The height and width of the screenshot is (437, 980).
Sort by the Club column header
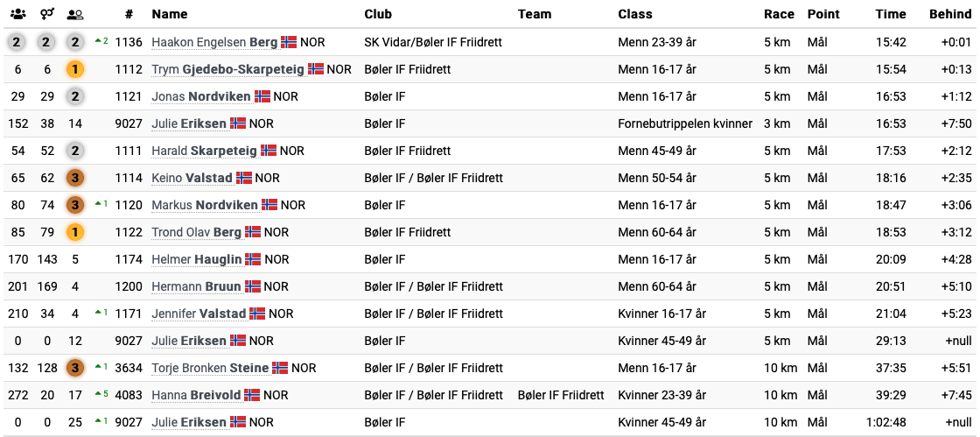coord(378,14)
